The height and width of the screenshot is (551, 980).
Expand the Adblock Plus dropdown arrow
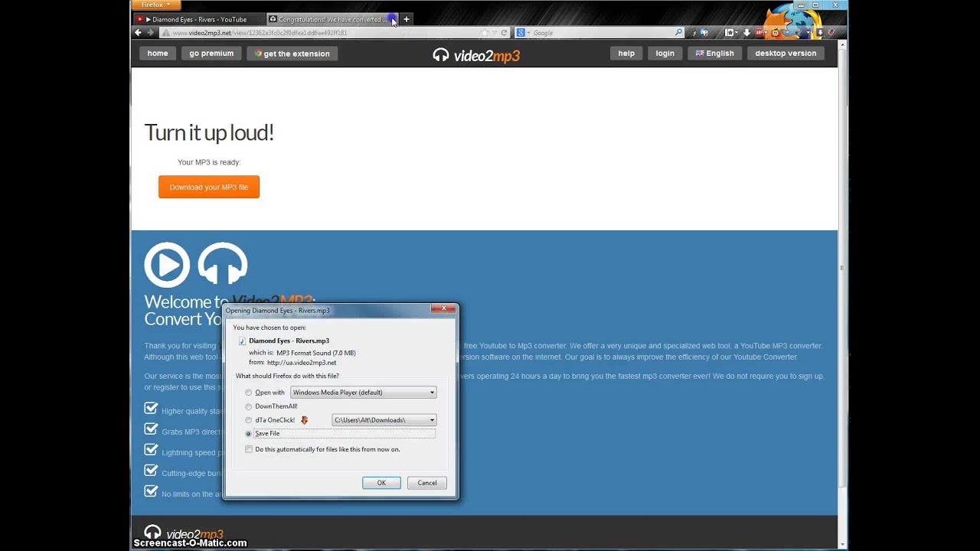click(x=767, y=33)
